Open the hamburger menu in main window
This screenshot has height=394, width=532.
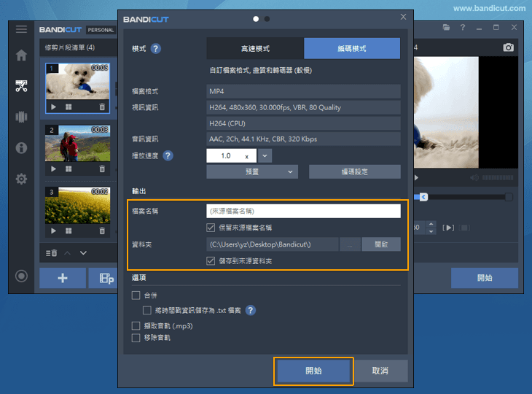[x=21, y=29]
